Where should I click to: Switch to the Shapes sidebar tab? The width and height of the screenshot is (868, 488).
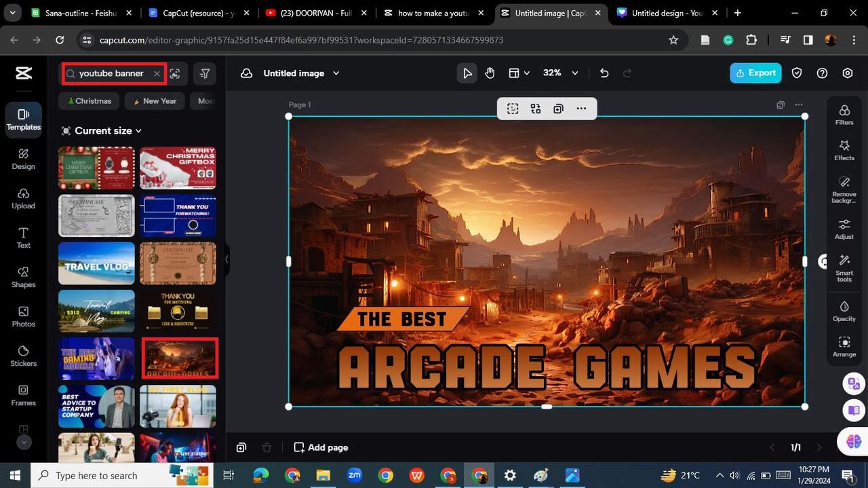coord(24,276)
